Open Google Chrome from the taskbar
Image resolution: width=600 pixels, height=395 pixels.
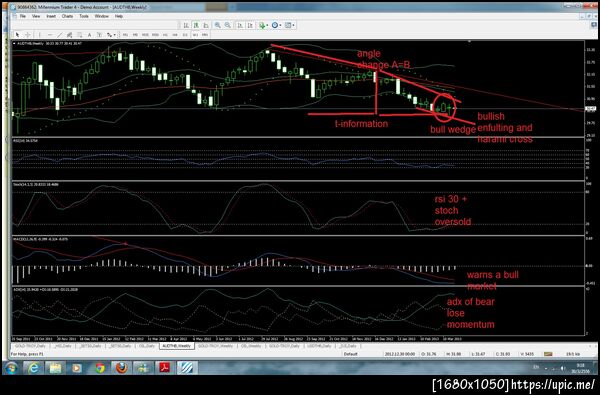coord(100,368)
